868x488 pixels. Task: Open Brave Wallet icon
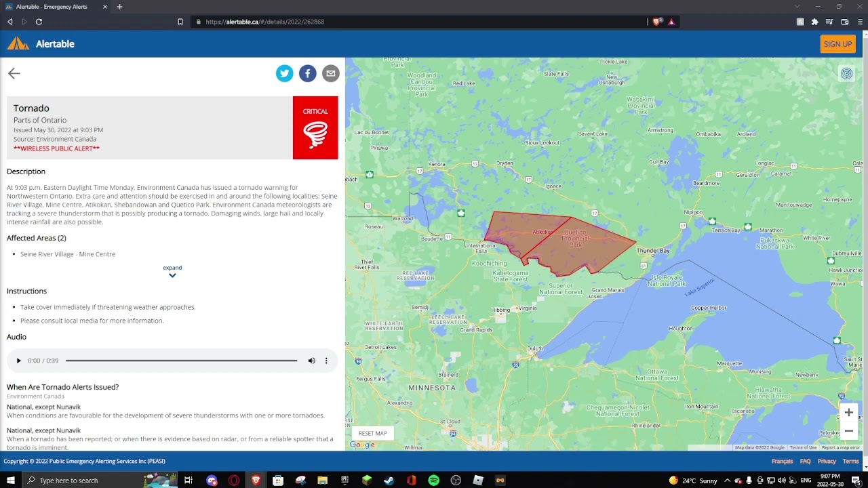pos(845,22)
